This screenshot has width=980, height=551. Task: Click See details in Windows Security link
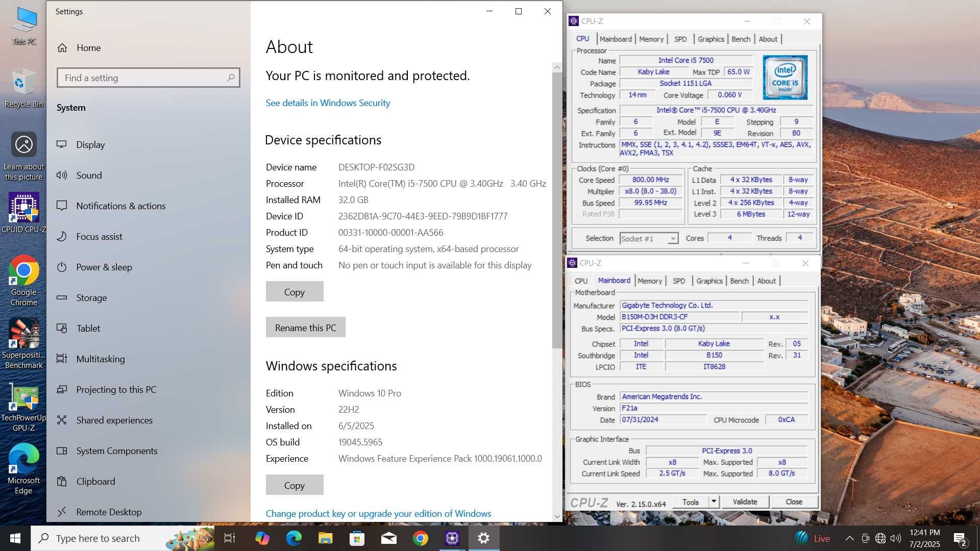328,103
